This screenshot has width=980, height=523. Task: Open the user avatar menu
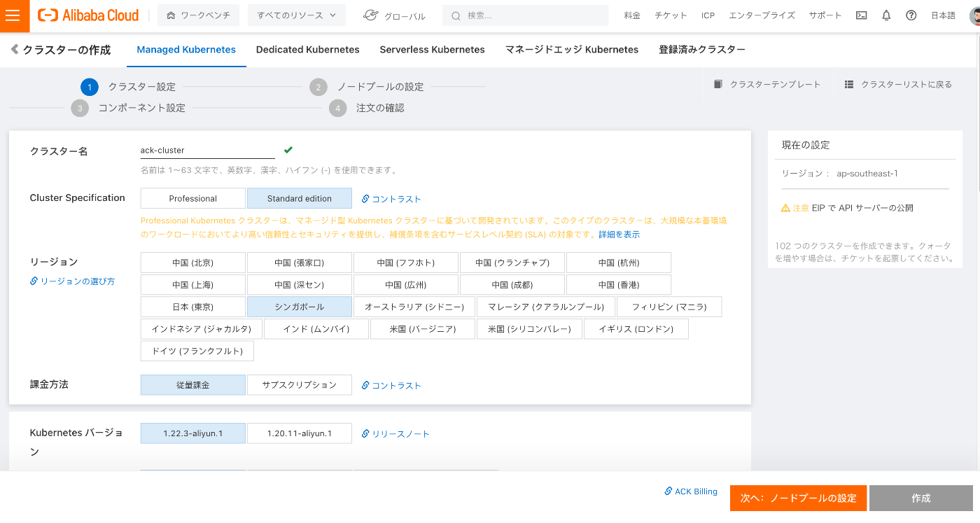(x=974, y=16)
